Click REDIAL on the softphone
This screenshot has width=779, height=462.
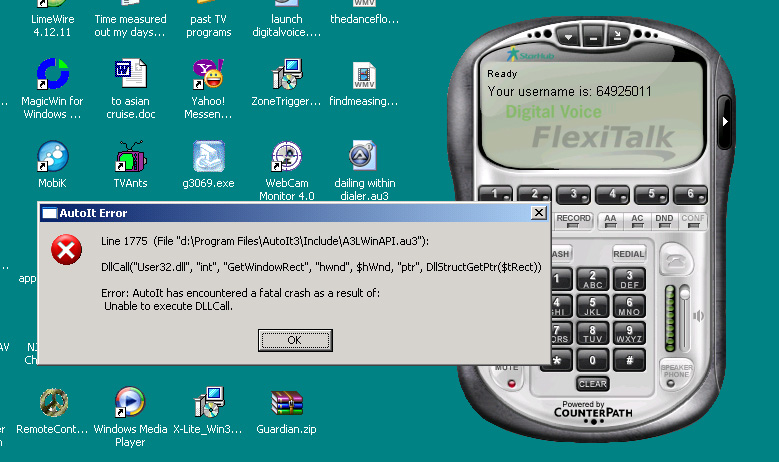628,254
